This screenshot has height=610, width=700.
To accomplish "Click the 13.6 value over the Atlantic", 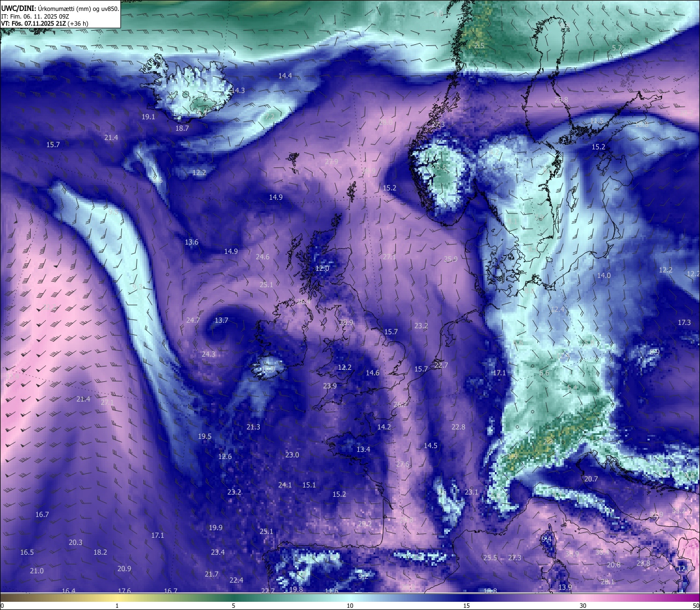I will [191, 242].
